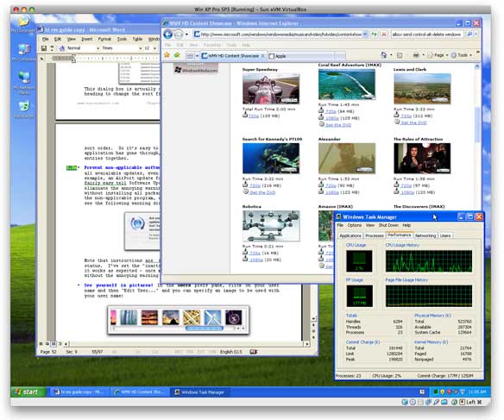Click the search magnifier icon in Internet Explorer
Viewport: 504px width, 420px height.
pyautogui.click(x=469, y=34)
